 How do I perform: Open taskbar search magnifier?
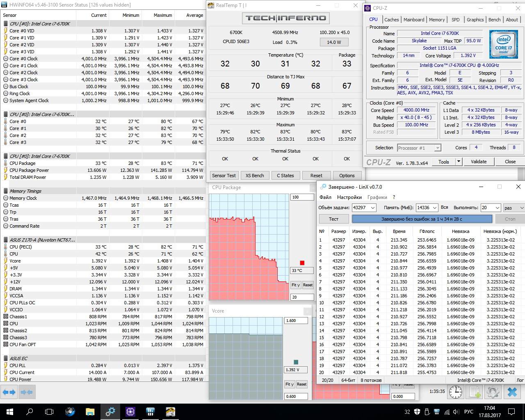pyautogui.click(x=30, y=412)
